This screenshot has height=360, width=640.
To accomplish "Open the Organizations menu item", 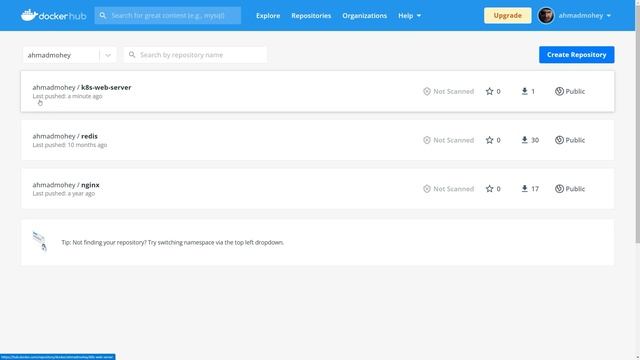I will (364, 16).
